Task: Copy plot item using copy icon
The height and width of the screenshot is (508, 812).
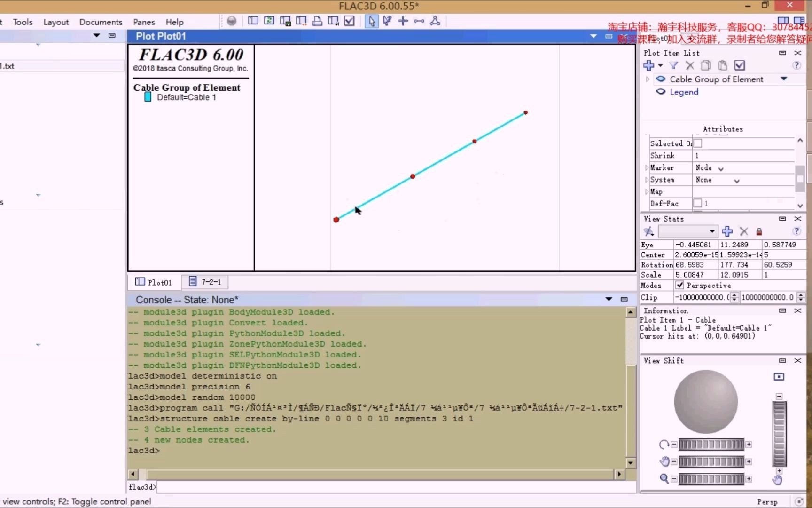Action: [706, 65]
